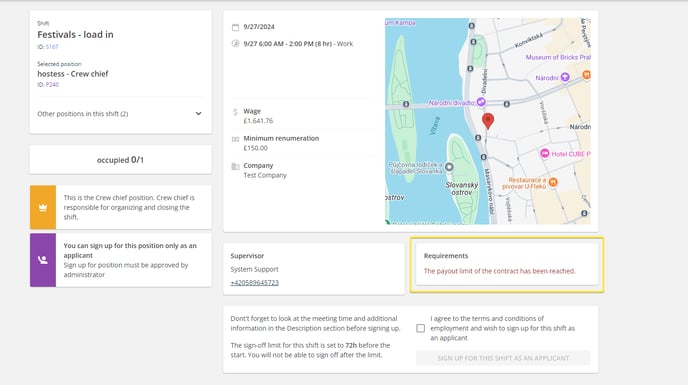Image resolution: width=688 pixels, height=385 pixels.
Task: Click the company building icon
Action: tap(235, 166)
